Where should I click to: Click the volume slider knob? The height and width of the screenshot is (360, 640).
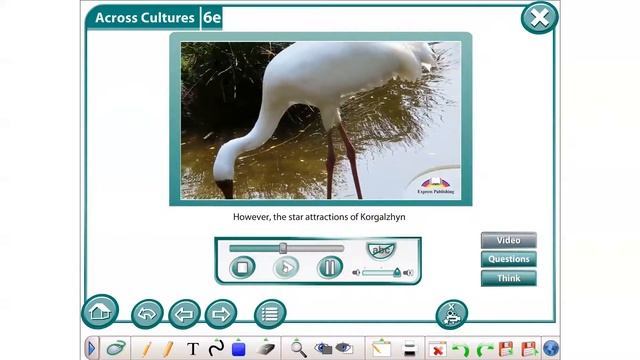[x=397, y=272]
